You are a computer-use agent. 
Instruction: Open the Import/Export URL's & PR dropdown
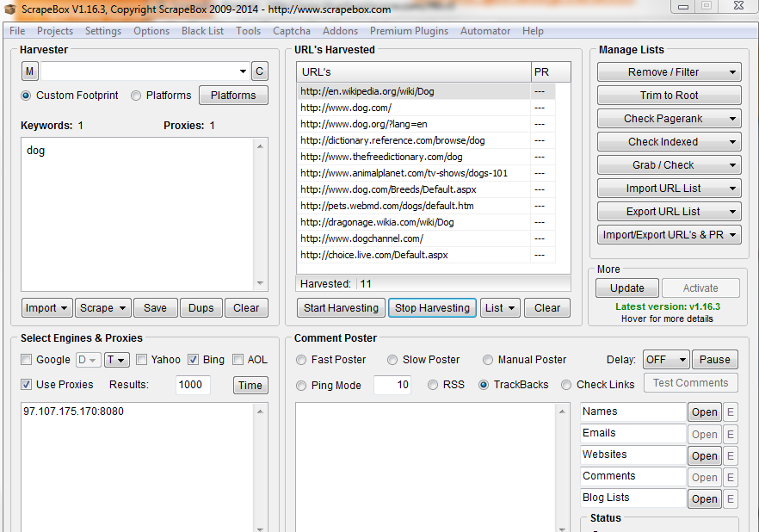[x=669, y=235]
